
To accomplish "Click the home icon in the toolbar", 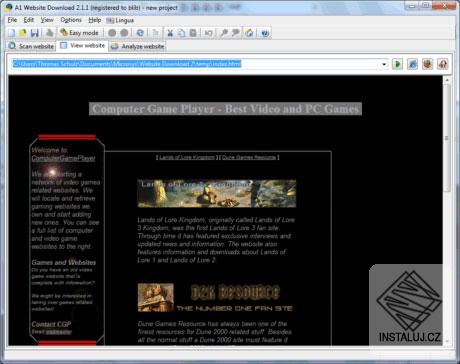I will [x=249, y=33].
